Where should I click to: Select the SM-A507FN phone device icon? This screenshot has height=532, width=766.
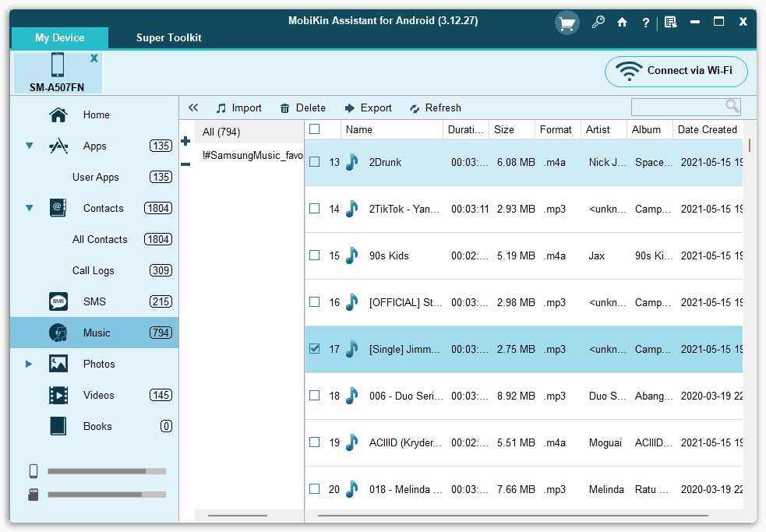[x=58, y=65]
